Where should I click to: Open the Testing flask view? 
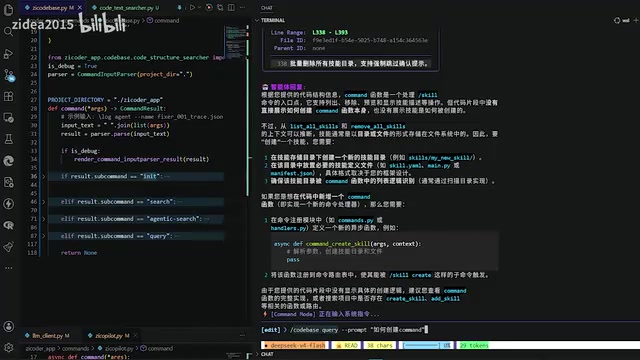[9, 139]
